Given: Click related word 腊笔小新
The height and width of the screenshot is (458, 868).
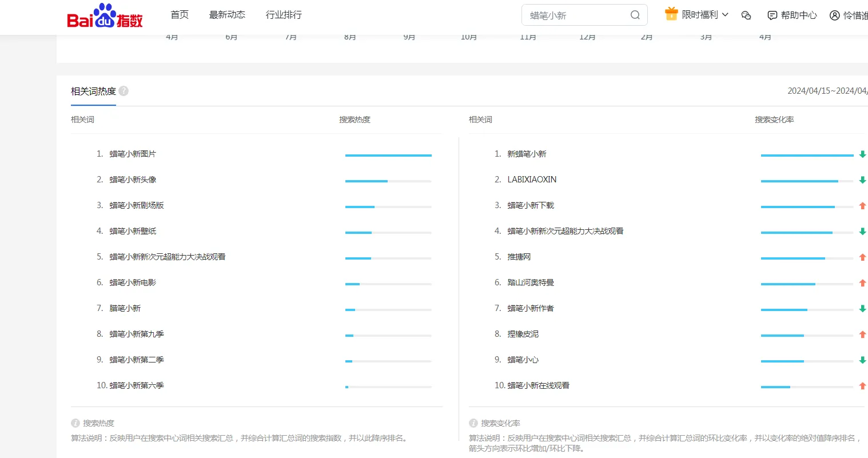Looking at the screenshot, I should (x=125, y=308).
